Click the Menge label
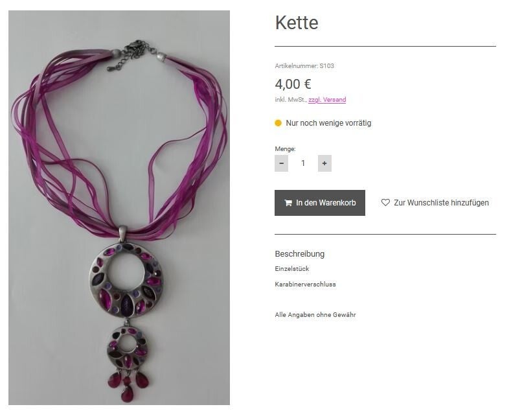This screenshot has height=420, width=511. click(x=285, y=149)
